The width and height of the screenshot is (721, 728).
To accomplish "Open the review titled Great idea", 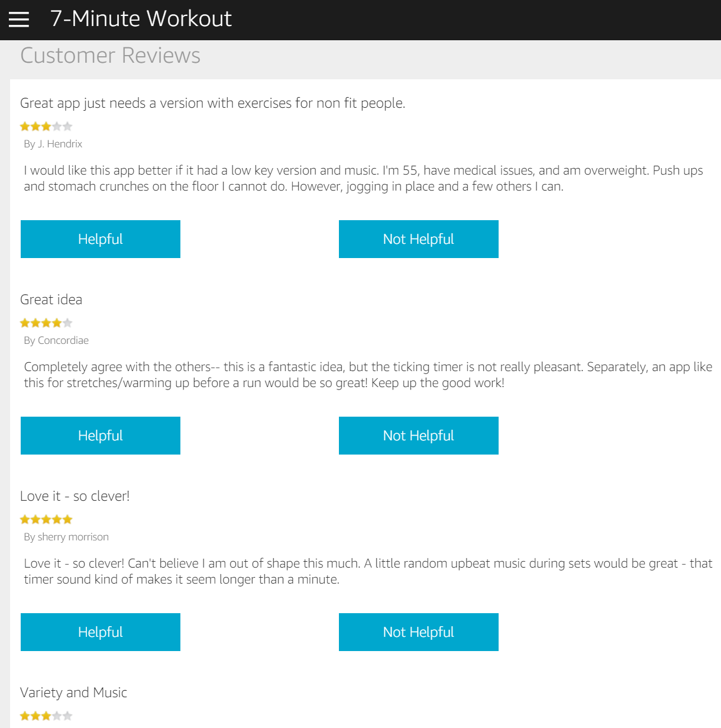I will point(51,299).
